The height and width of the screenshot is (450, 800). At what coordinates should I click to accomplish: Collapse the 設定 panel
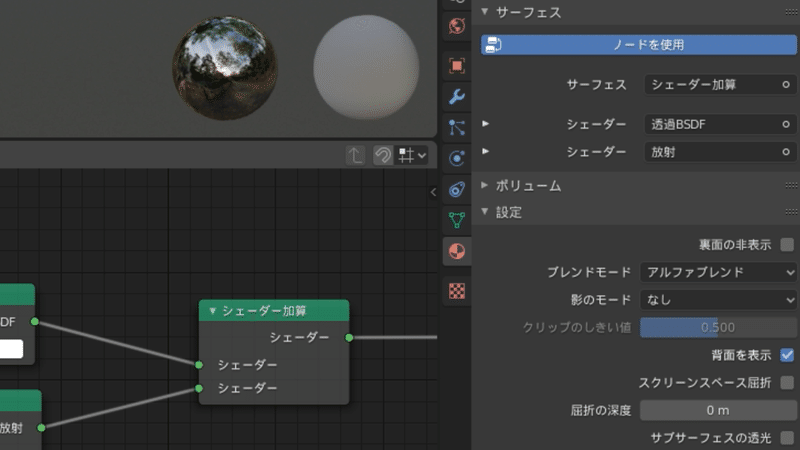pos(485,211)
